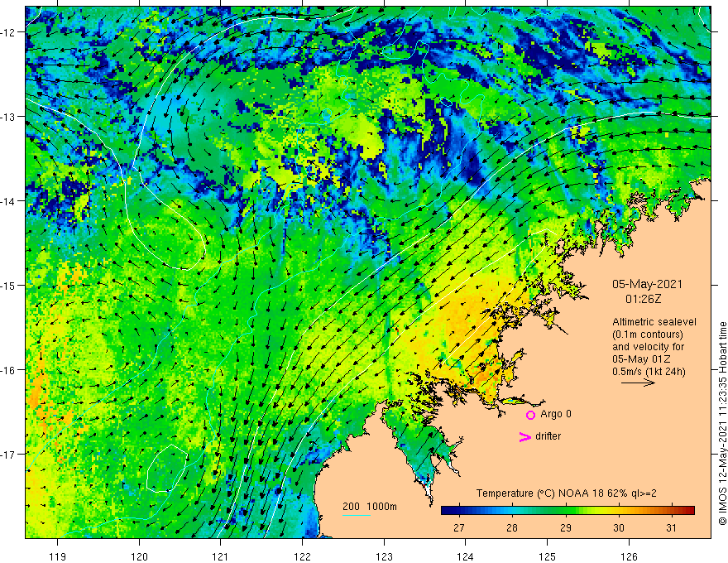
Task: Click the Temperature NOAA 18 title text
Action: (567, 493)
